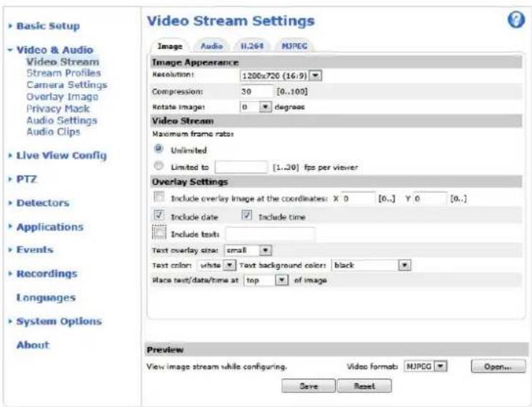
Task: Open Video format MJPEG dropdown
Action: pos(426,366)
